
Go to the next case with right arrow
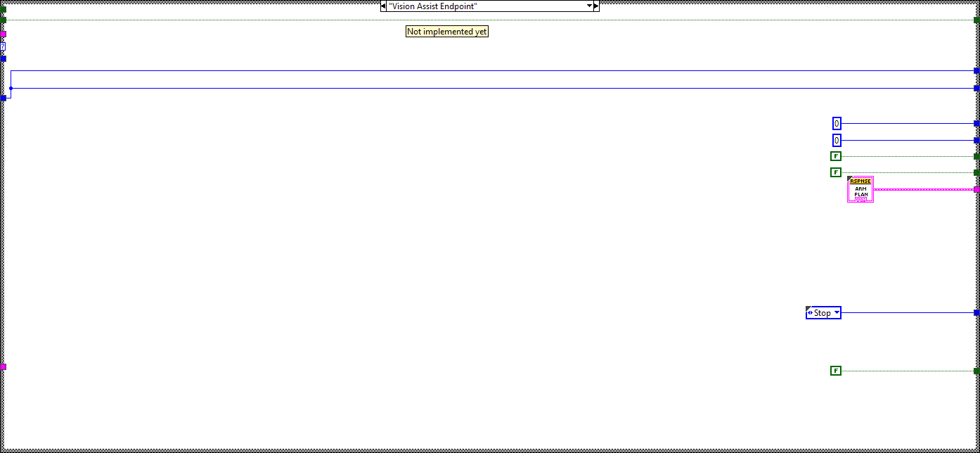coord(596,6)
